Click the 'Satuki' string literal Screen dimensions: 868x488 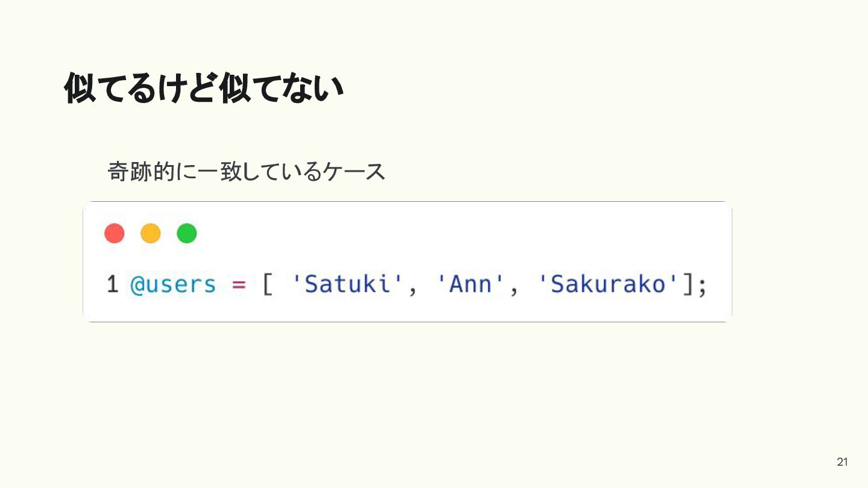[347, 284]
